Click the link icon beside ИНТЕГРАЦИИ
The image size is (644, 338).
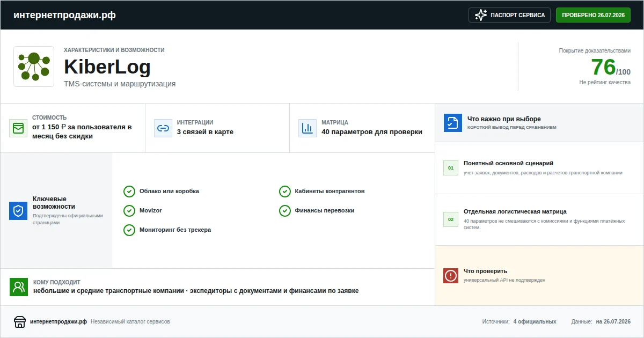pos(163,128)
